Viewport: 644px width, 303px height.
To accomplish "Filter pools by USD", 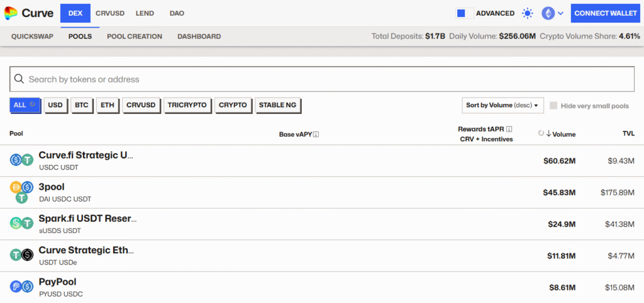I will click(x=55, y=105).
